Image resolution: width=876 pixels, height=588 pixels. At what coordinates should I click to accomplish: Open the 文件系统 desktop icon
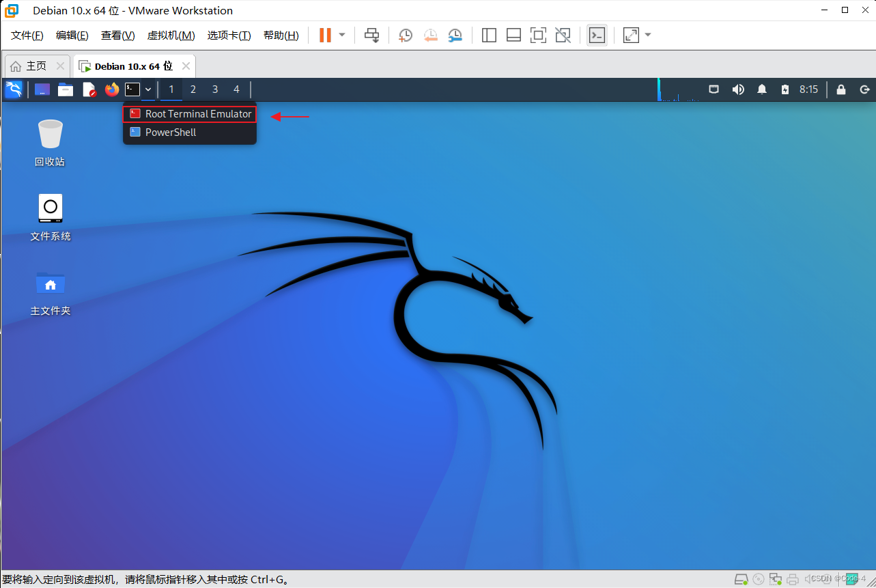click(50, 218)
